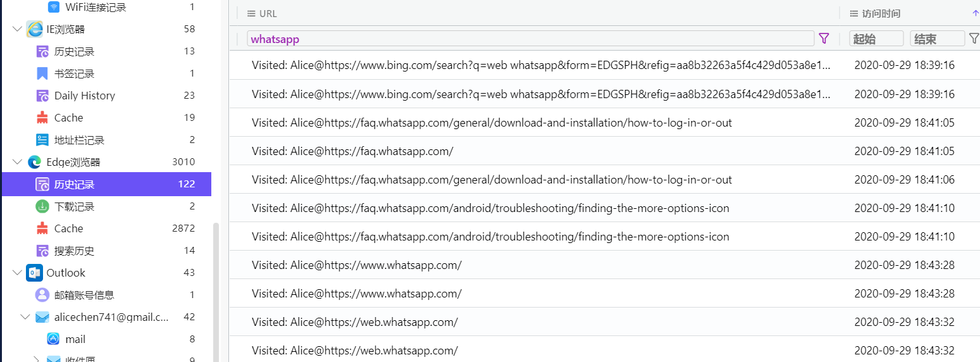Screen dimensions: 980x362
Task: Click the 起始 start time field
Action: 876,39
